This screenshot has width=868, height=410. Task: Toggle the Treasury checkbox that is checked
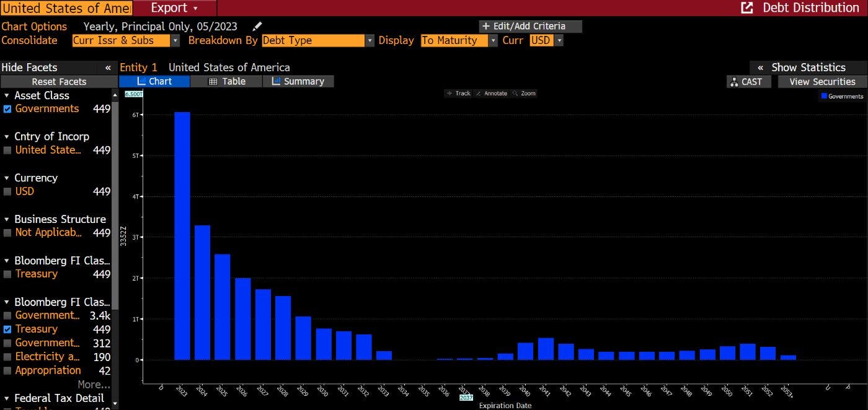tap(7, 329)
